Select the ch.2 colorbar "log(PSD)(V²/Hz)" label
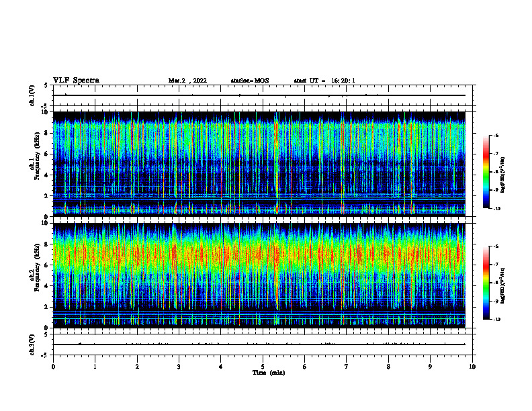532x411 pixels. click(502, 285)
